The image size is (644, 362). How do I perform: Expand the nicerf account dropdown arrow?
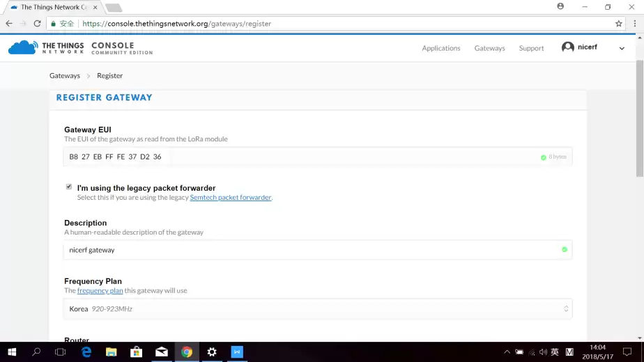pos(622,48)
